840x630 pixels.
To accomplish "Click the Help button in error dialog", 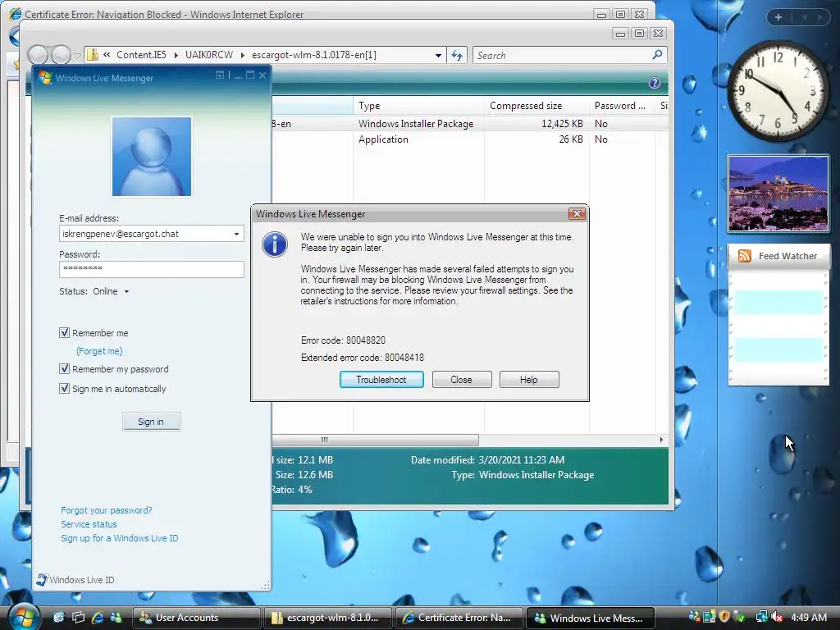I will (529, 379).
